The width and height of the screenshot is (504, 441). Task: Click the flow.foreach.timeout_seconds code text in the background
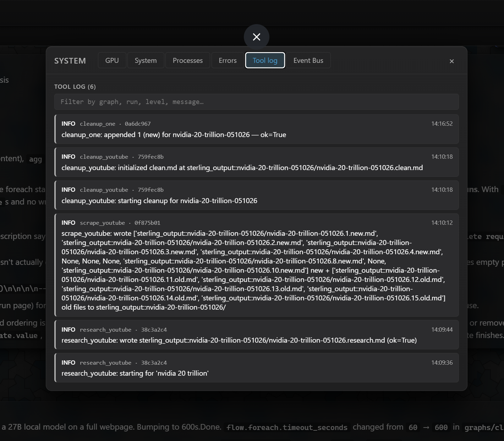click(287, 428)
